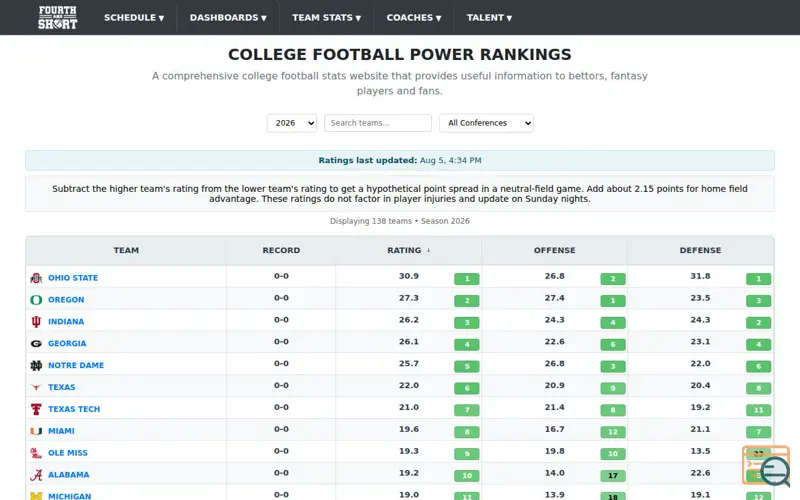This screenshot has width=800, height=500.
Task: Sort table by Offense column header
Action: pyautogui.click(x=555, y=251)
